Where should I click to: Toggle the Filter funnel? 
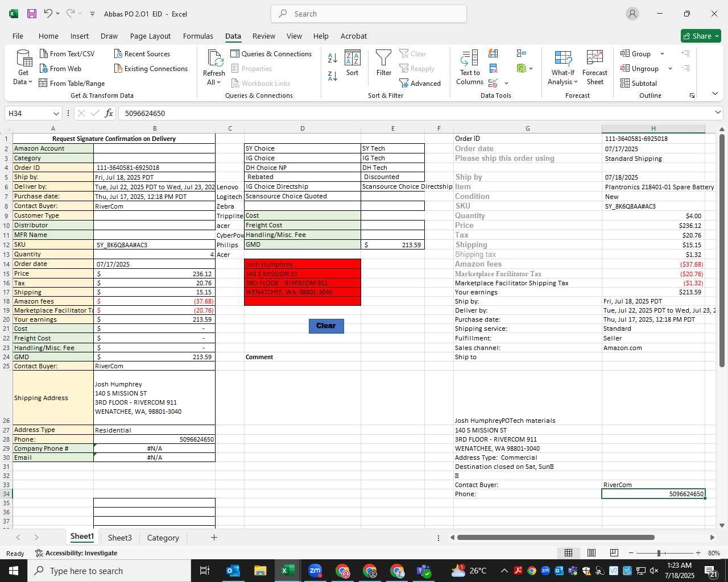(384, 63)
